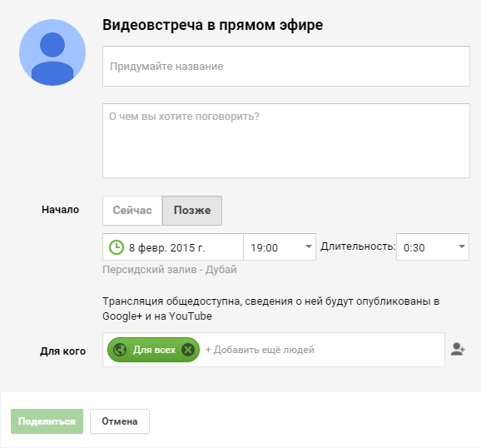
Task: Click the arrow of the duration selector
Action: point(462,246)
